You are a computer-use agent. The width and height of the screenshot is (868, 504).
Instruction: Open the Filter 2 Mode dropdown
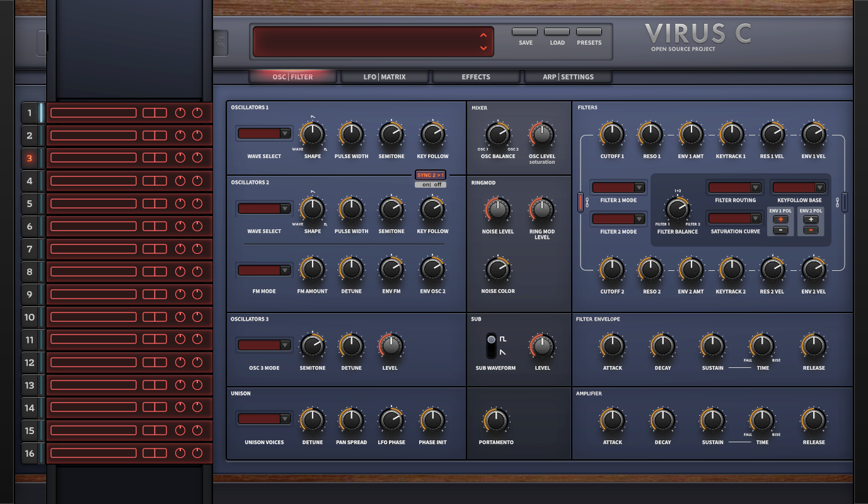pyautogui.click(x=618, y=219)
